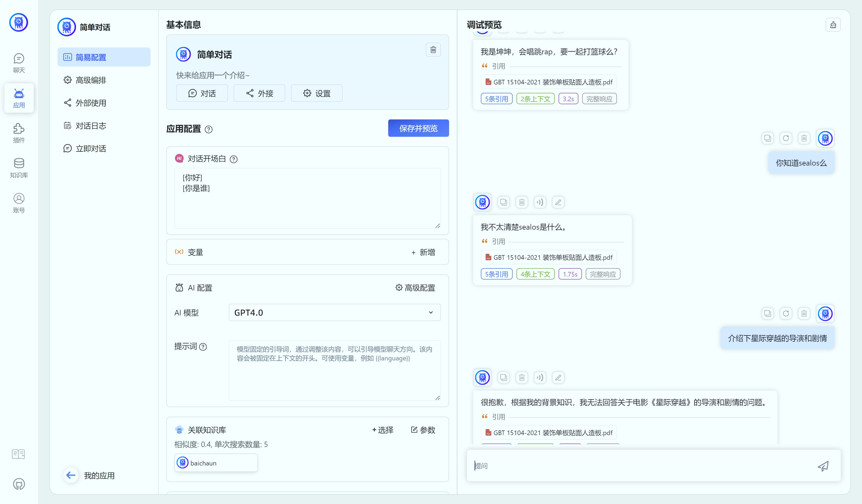Retry the 介绍下星际穿越的导演和剧情 message

click(x=786, y=313)
